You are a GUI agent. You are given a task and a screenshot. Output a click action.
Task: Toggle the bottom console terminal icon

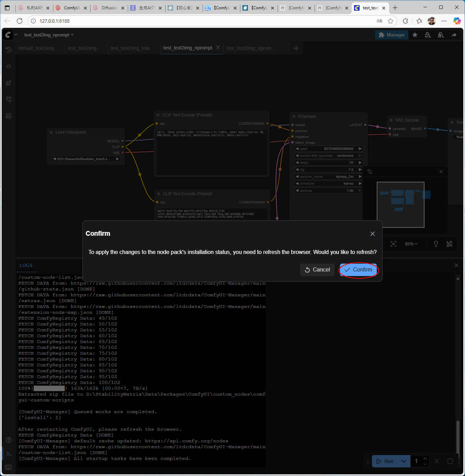coord(9,454)
